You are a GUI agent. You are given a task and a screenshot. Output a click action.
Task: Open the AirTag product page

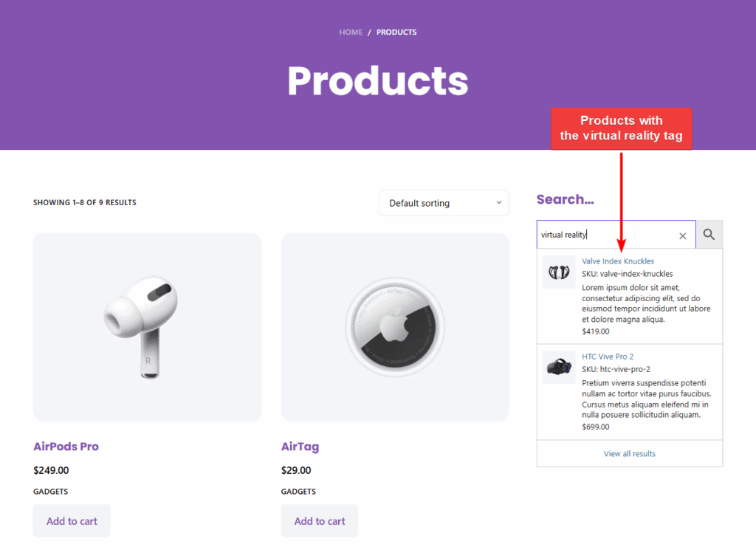tap(298, 447)
